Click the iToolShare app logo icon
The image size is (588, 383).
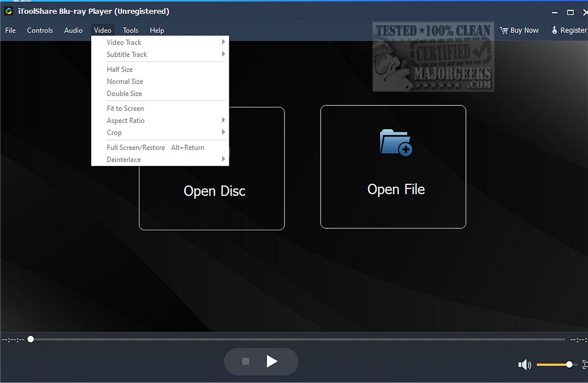8,11
